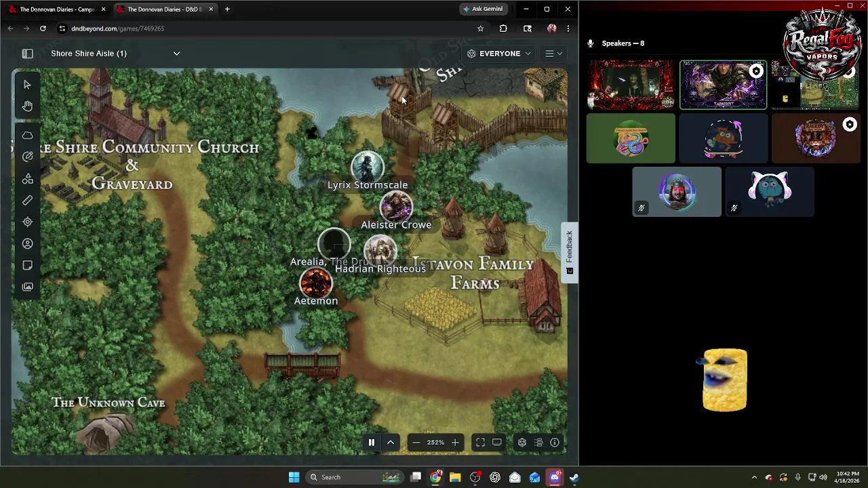
Task: Toggle the sidebar panel icon
Action: pos(27,54)
